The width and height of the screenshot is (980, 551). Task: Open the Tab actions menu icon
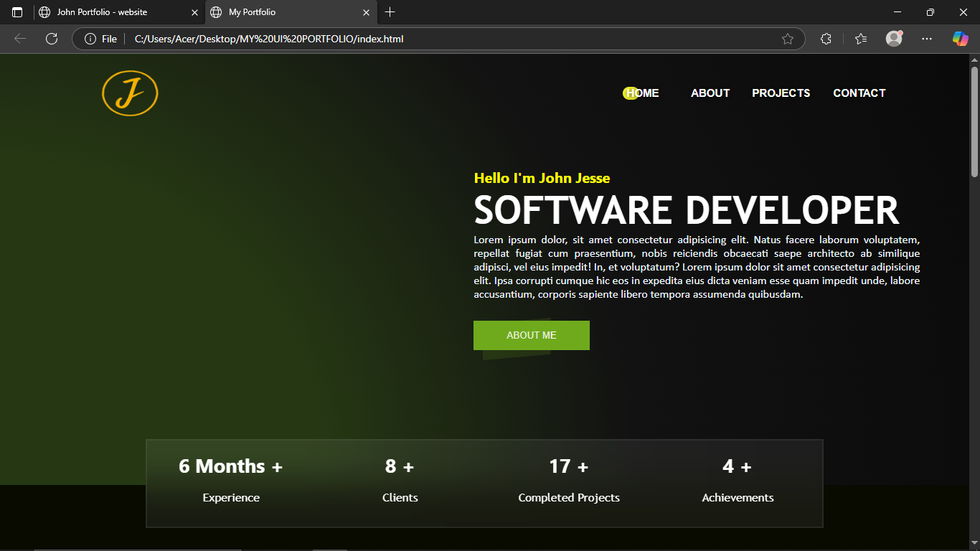(x=17, y=12)
